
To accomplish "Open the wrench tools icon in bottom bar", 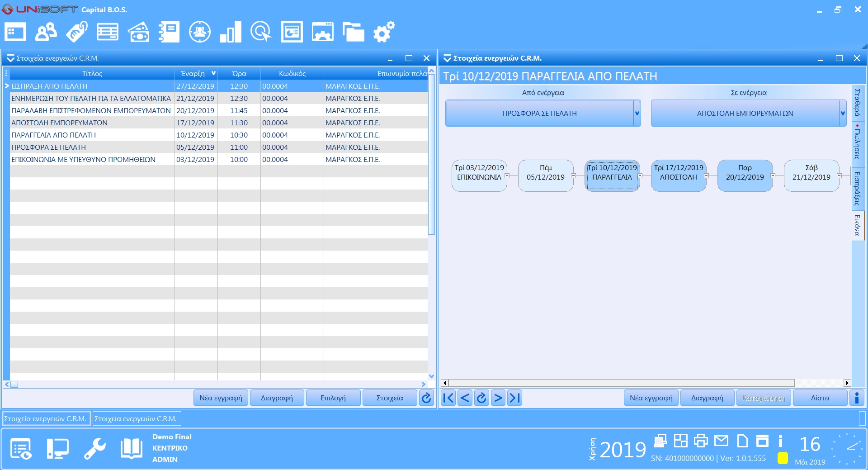I will click(95, 449).
